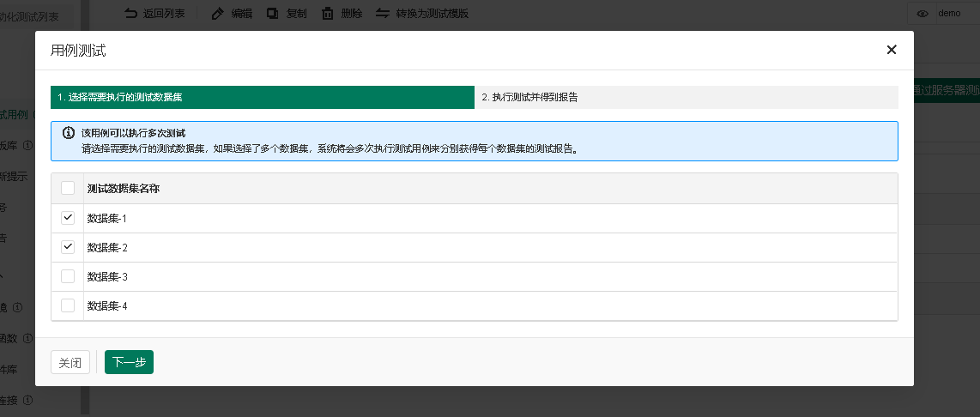Click the 返回列表 back arrow icon
Viewport: 980px width, 417px height.
pos(130,14)
